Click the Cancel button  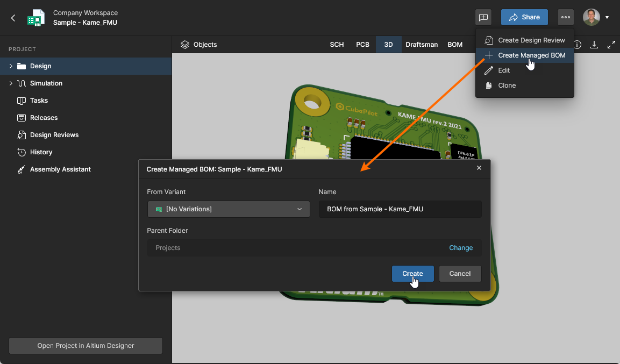point(460,274)
